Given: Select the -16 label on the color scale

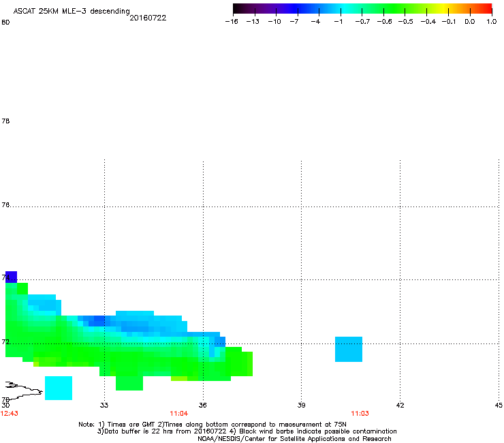Looking at the screenshot, I should 232,22.
